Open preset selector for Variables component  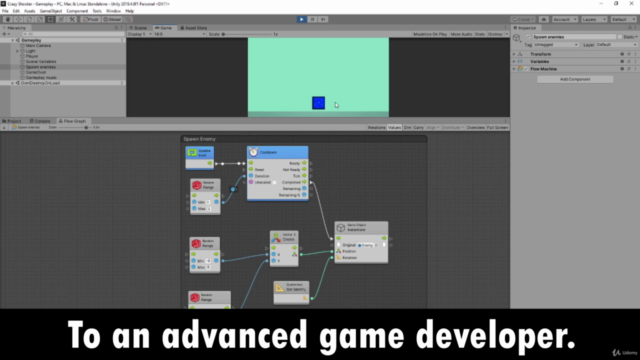pyautogui.click(x=629, y=62)
